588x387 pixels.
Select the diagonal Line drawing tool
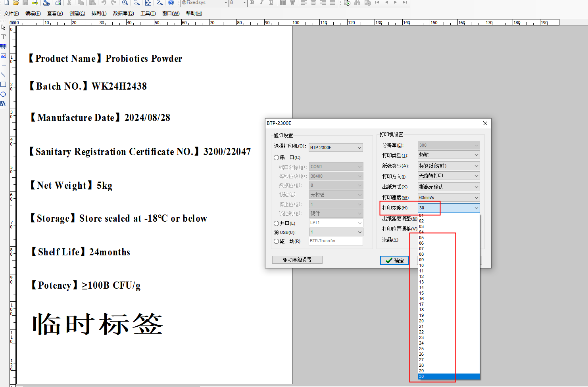[x=3, y=75]
